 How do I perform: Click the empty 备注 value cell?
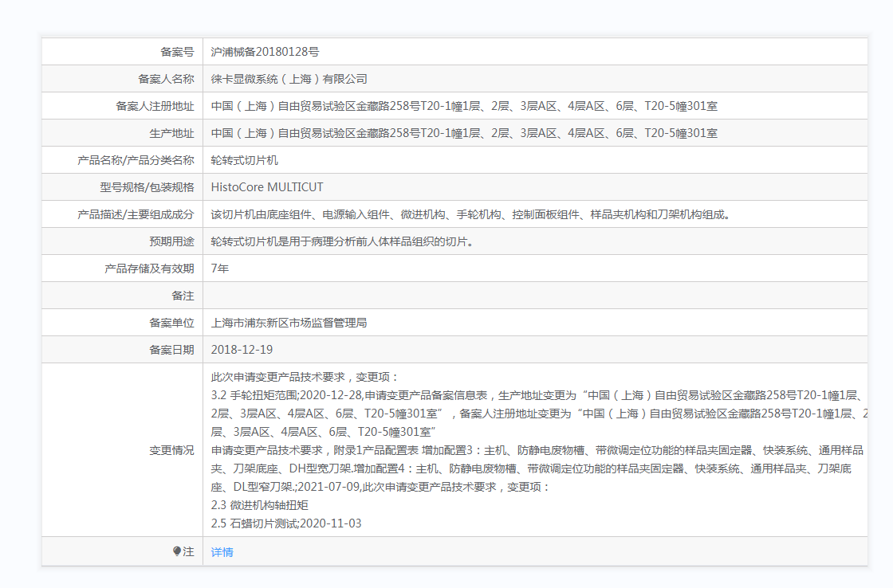click(534, 296)
